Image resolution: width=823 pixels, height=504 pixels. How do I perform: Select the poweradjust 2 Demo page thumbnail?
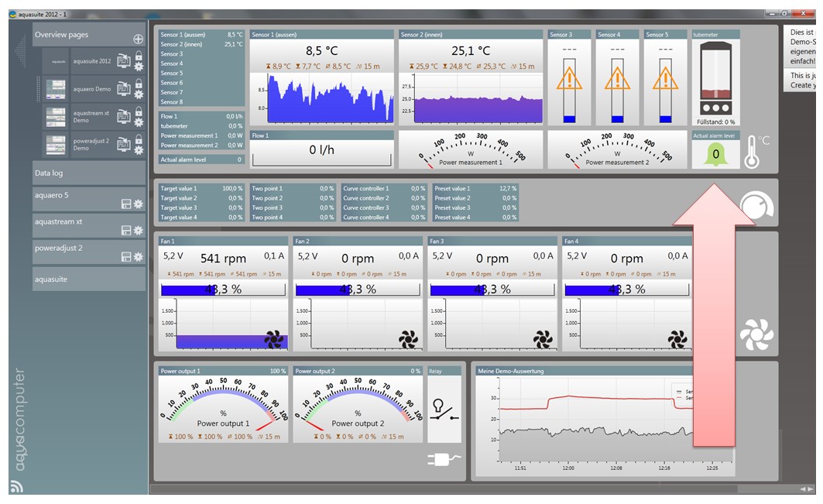click(x=56, y=144)
